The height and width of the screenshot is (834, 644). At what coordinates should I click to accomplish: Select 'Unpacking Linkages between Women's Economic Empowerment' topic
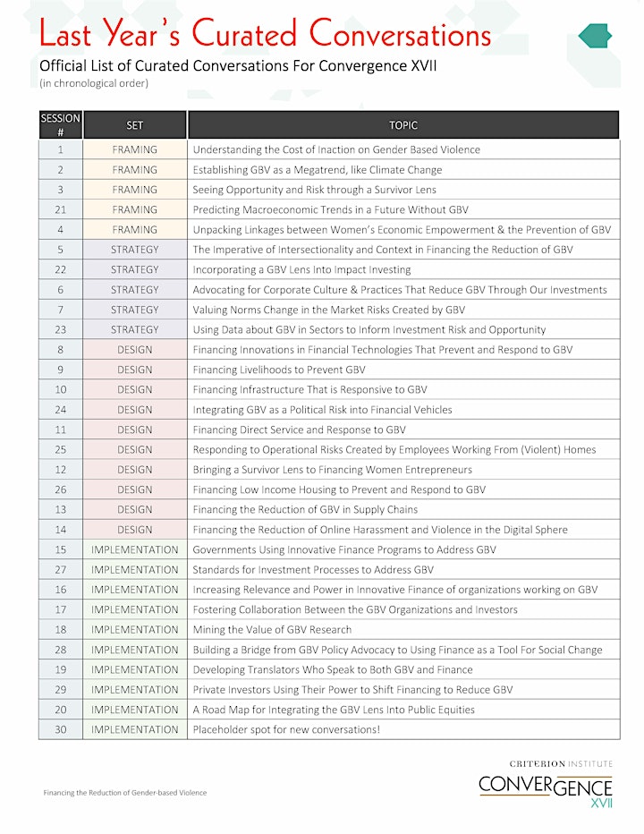402,230
